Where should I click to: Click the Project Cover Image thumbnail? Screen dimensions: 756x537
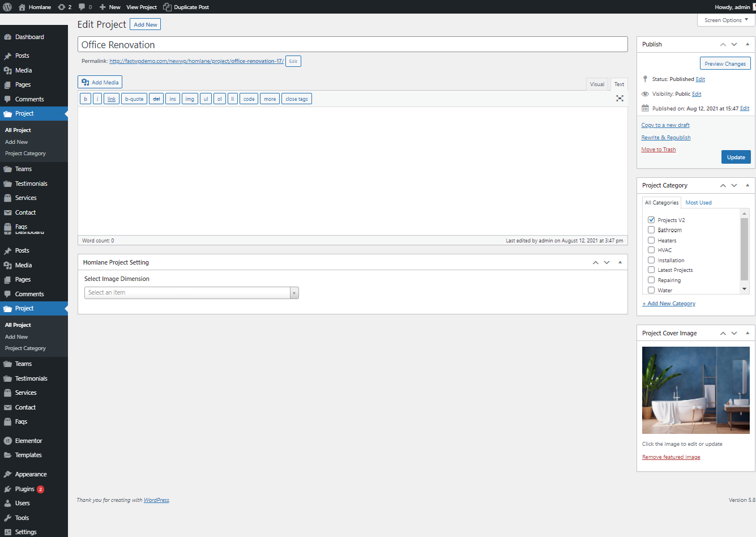coord(695,390)
